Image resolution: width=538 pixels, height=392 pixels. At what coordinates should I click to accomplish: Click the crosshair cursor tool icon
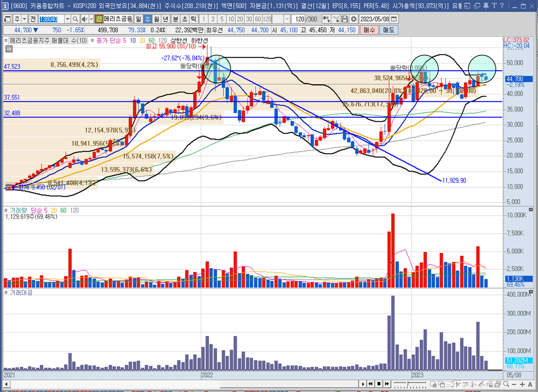[x=458, y=384]
